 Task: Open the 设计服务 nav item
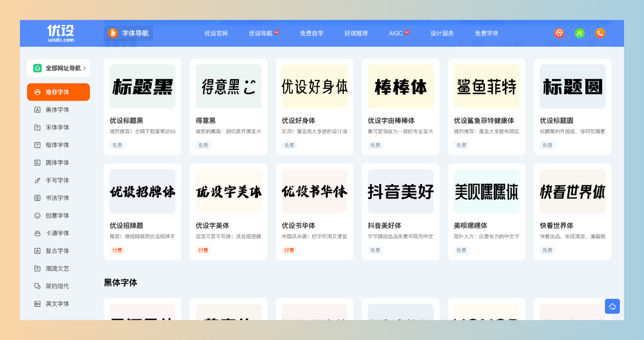pyautogui.click(x=442, y=34)
